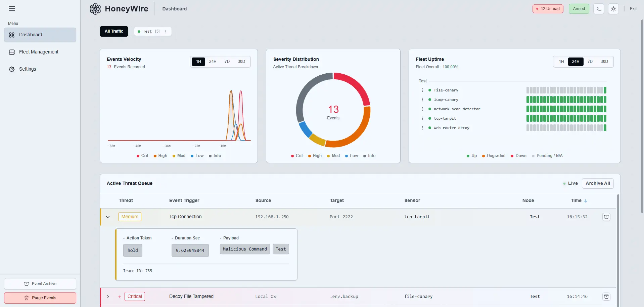Toggle Crit in Severity Distribution legend
This screenshot has width=644, height=307.
click(297, 156)
